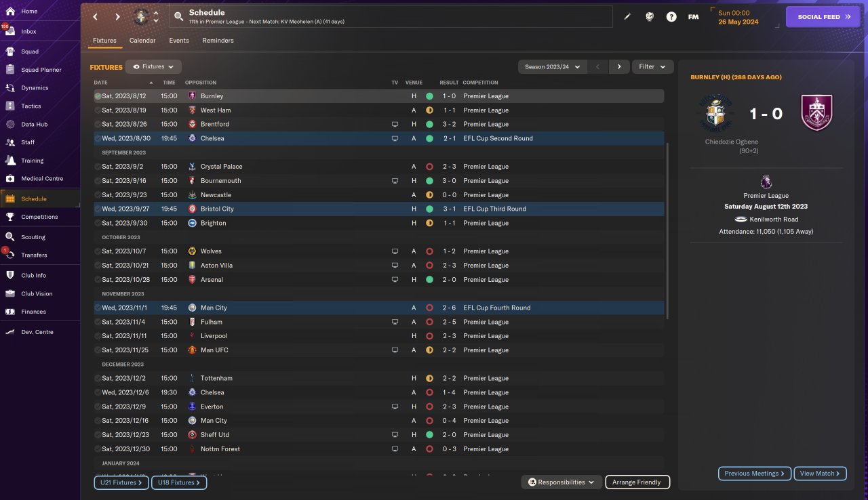The height and width of the screenshot is (500, 868).
Task: Click the Arrange Friendly button
Action: pyautogui.click(x=637, y=482)
